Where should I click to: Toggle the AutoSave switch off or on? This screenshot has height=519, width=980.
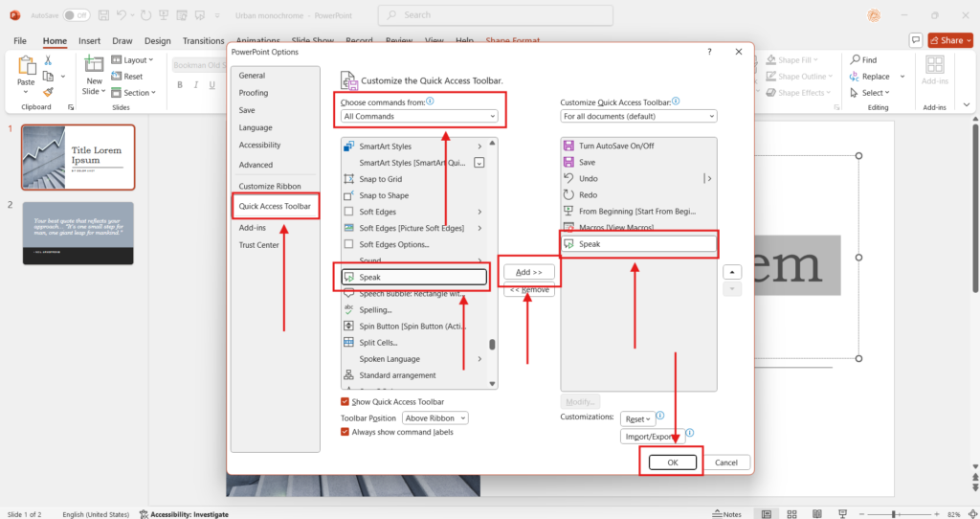pyautogui.click(x=77, y=15)
